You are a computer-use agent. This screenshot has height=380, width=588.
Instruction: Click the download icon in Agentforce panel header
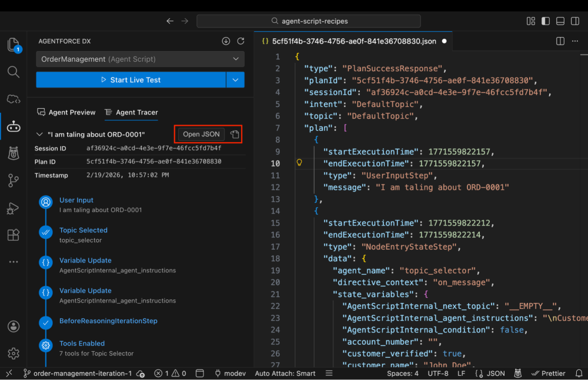click(x=226, y=41)
